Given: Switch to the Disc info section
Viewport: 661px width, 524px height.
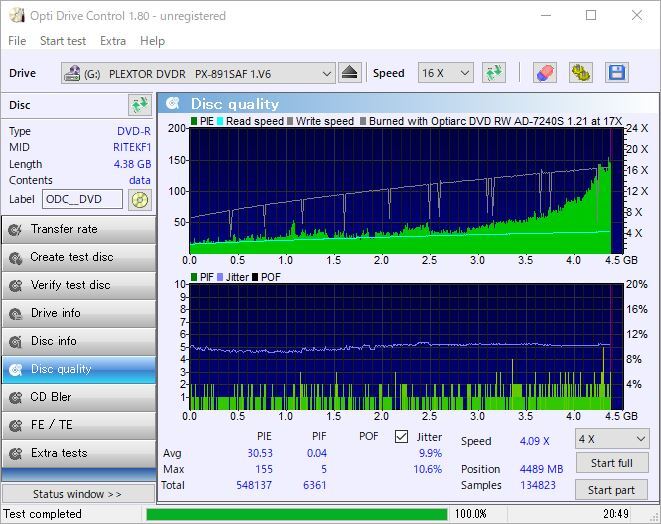Looking at the screenshot, I should click(x=78, y=341).
